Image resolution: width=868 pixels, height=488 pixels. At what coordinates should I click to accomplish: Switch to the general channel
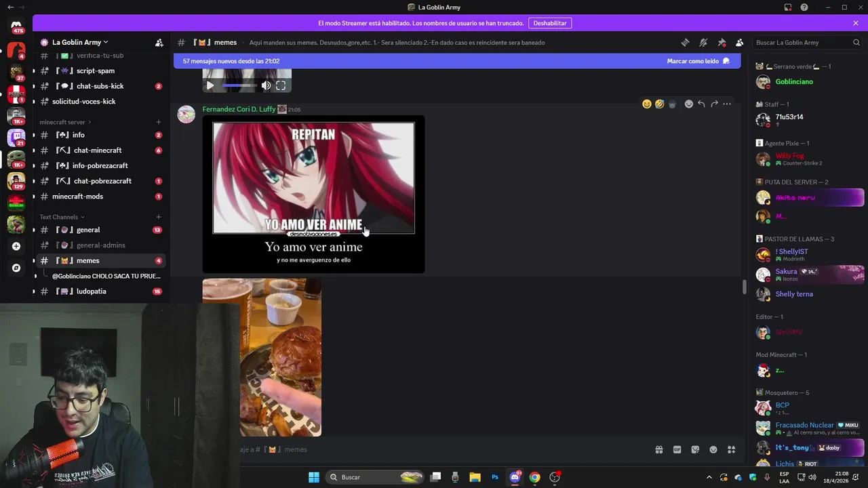(x=99, y=230)
